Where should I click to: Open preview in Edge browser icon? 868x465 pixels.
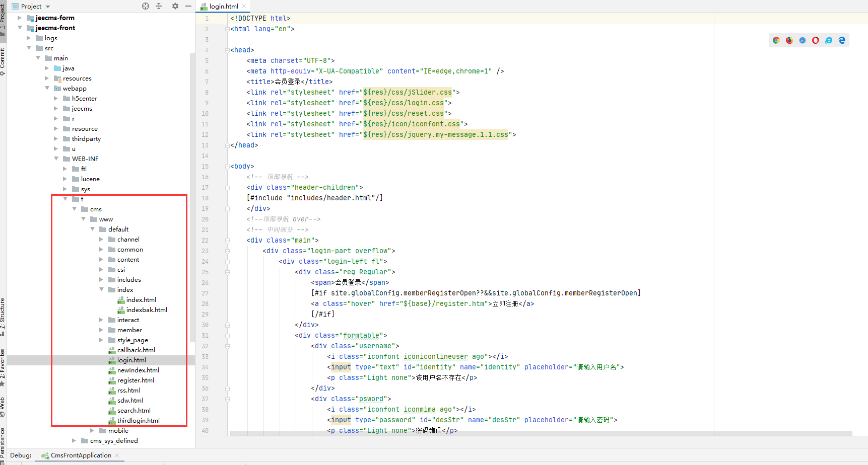(841, 40)
